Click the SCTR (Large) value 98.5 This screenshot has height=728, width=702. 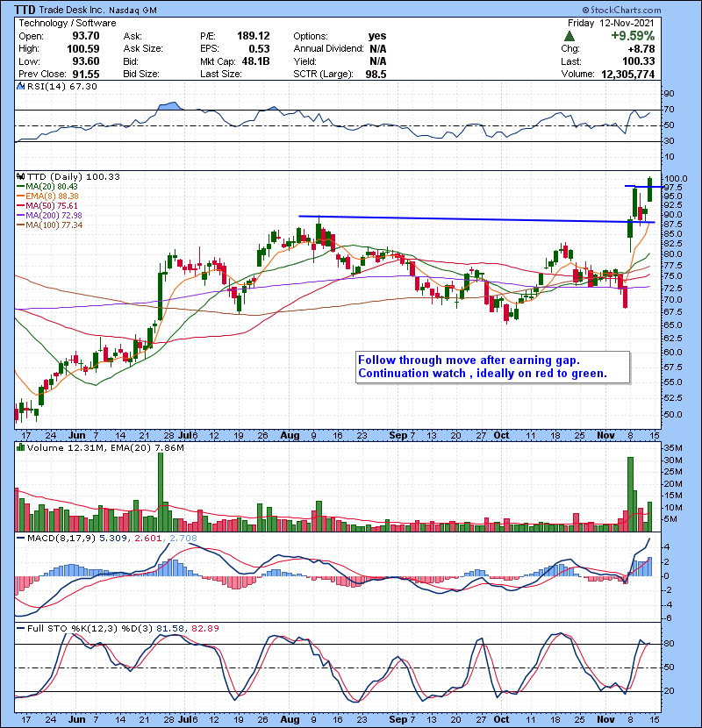pos(376,74)
